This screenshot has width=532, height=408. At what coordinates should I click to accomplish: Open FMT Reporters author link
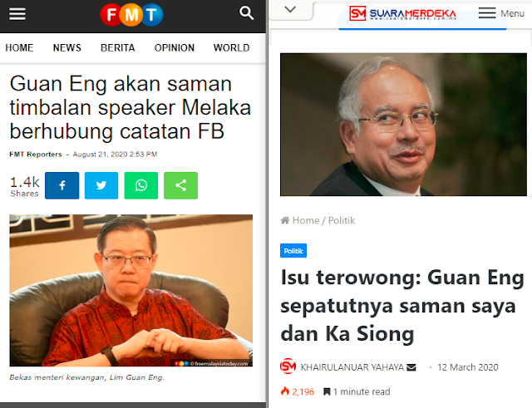pos(36,155)
